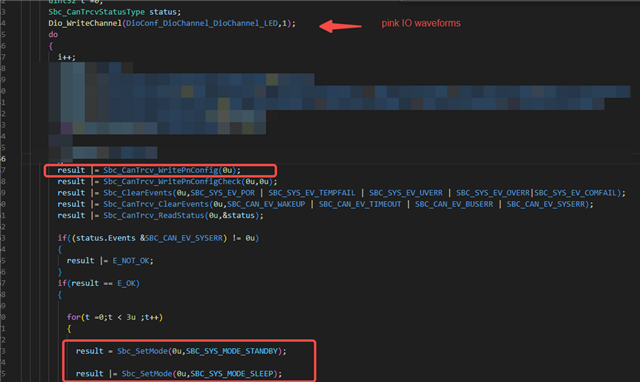Click Sbc_CanTrcv_WritePnConfig(0u) call

[169, 170]
